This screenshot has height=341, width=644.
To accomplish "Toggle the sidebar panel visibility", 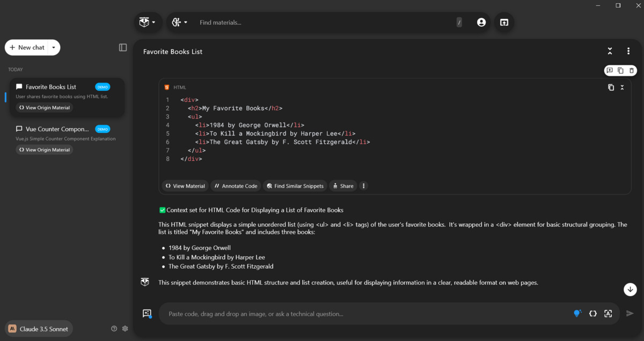I will [123, 48].
